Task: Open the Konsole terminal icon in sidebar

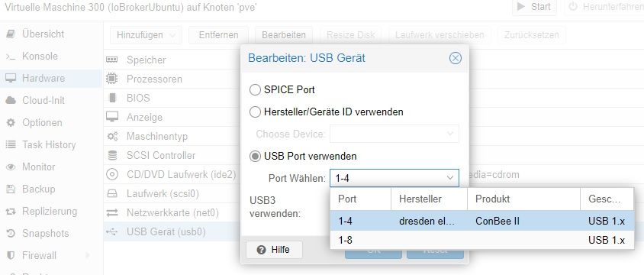Action: [11, 57]
